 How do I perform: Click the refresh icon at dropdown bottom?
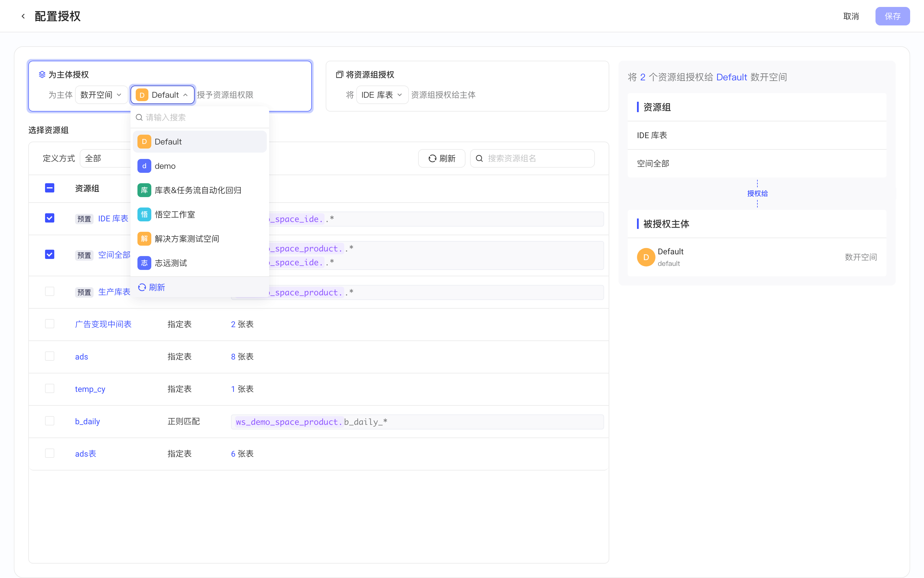(x=142, y=287)
